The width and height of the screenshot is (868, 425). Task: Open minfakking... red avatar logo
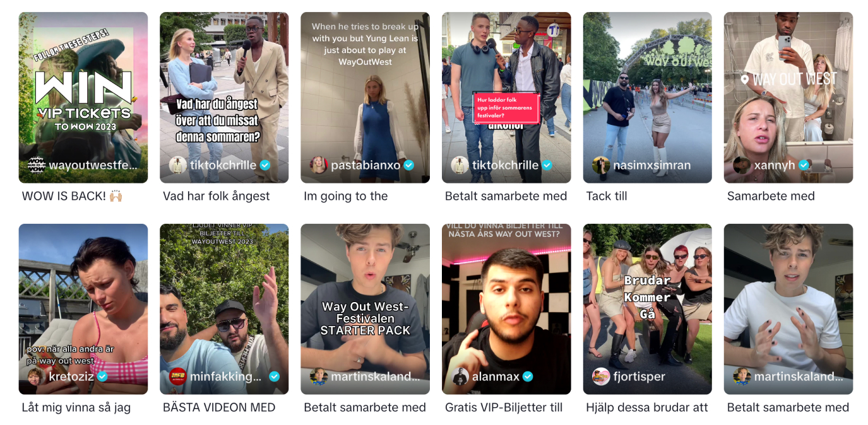click(x=178, y=376)
